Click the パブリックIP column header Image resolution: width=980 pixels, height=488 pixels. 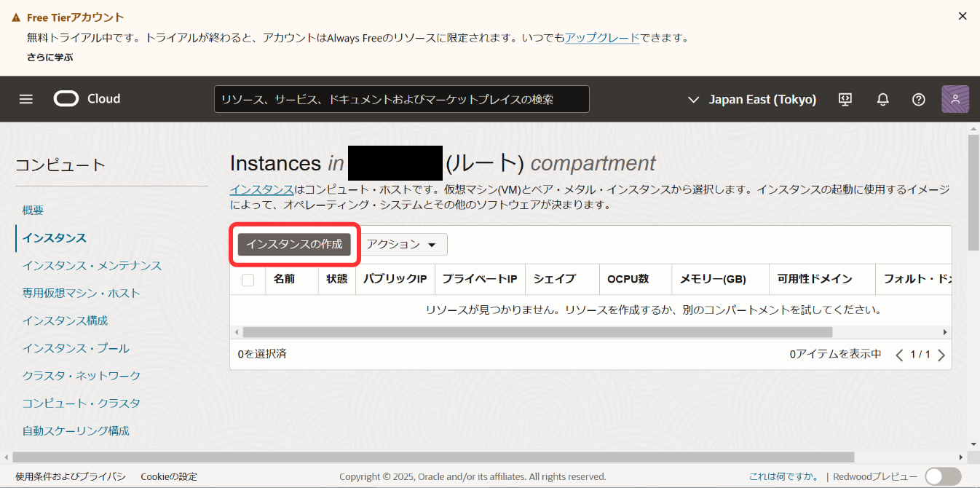click(x=395, y=279)
